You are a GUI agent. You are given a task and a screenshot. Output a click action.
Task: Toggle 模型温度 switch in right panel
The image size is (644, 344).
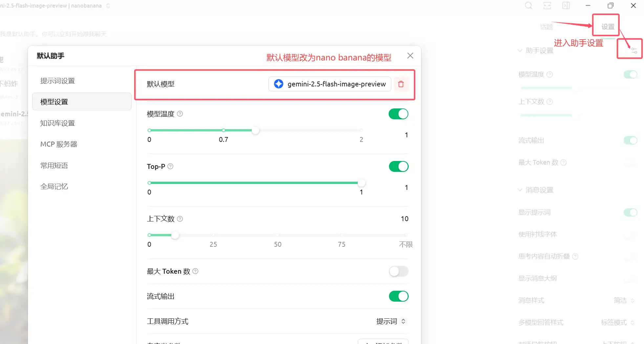click(631, 75)
